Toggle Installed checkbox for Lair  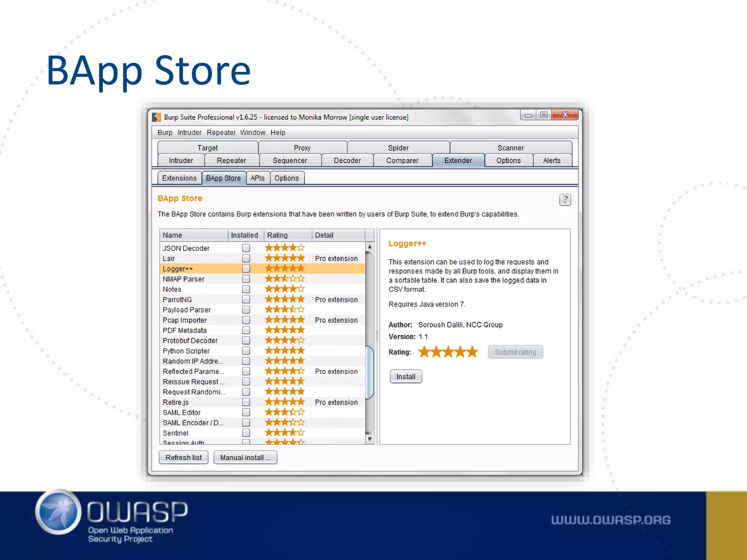pos(246,258)
